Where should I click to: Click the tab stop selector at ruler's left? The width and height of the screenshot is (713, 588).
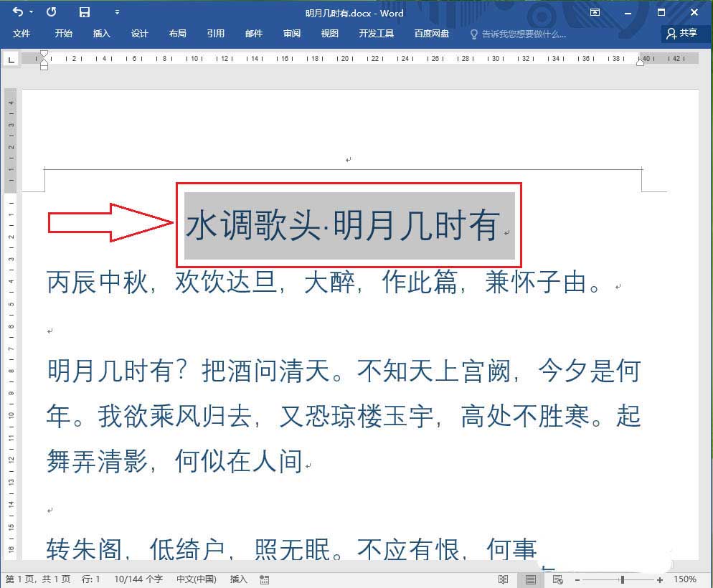[11, 59]
